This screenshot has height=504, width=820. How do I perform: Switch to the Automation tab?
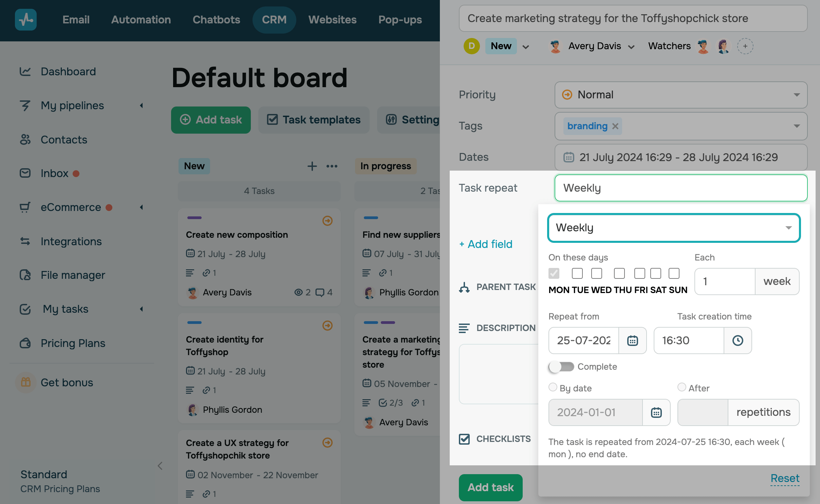pos(141,20)
